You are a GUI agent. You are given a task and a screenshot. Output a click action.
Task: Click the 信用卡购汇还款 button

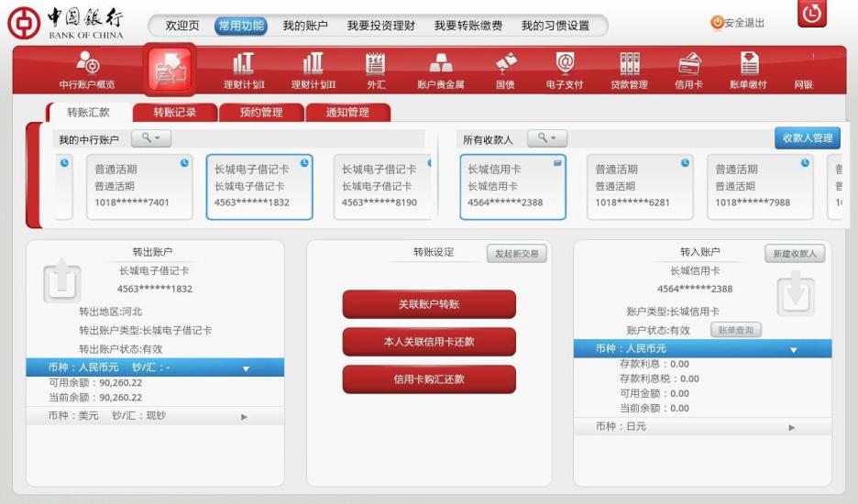coord(429,379)
